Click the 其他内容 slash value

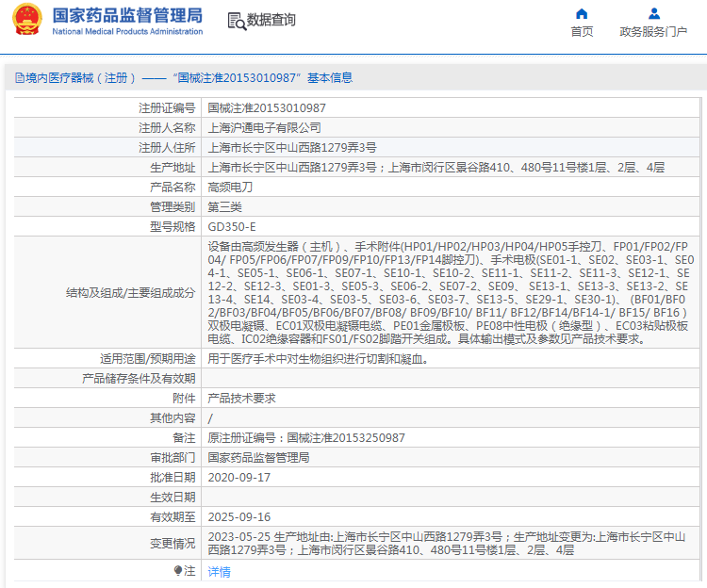[210, 418]
